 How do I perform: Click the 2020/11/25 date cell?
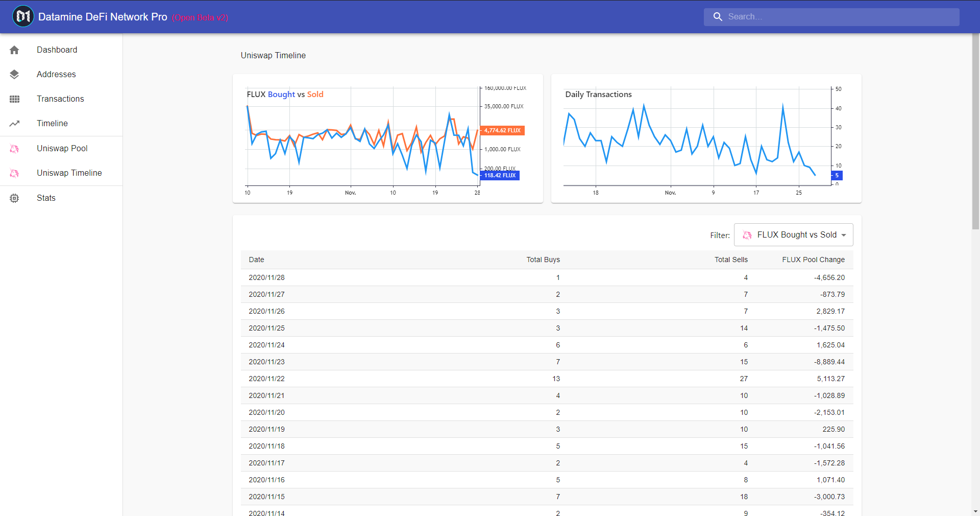tap(266, 328)
